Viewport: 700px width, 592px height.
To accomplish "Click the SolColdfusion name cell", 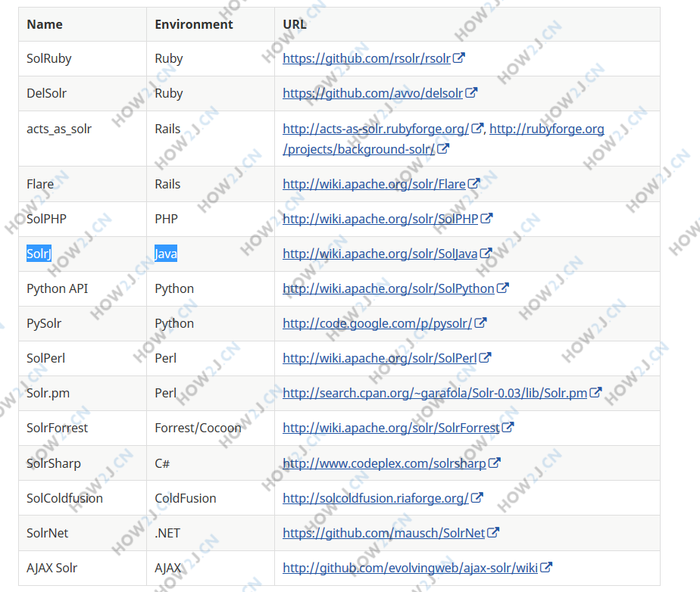I will (82, 498).
